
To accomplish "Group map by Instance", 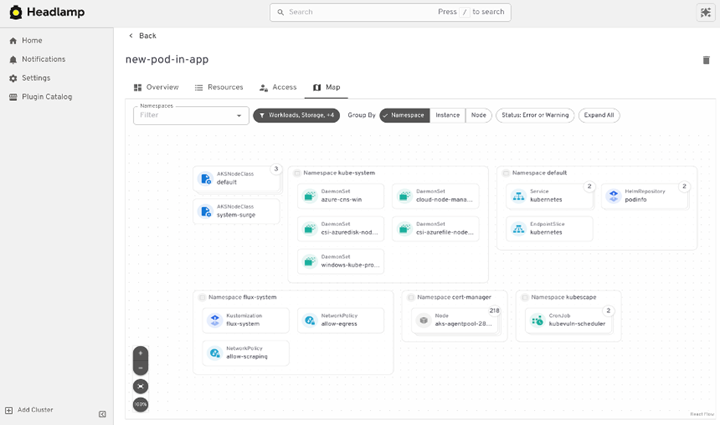I will (x=447, y=115).
